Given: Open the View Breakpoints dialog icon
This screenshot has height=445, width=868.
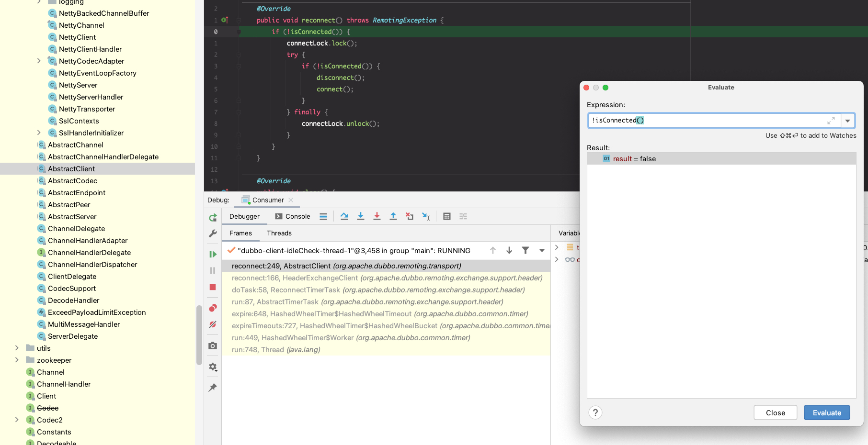Looking at the screenshot, I should (x=213, y=308).
